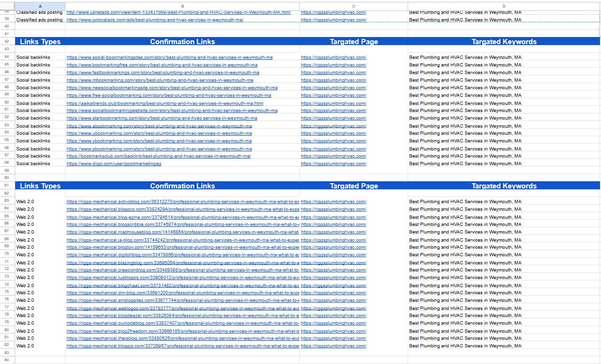Open the riggsplumbinghvac.com link in row 63
The height and width of the screenshot is (364, 601).
334,202
